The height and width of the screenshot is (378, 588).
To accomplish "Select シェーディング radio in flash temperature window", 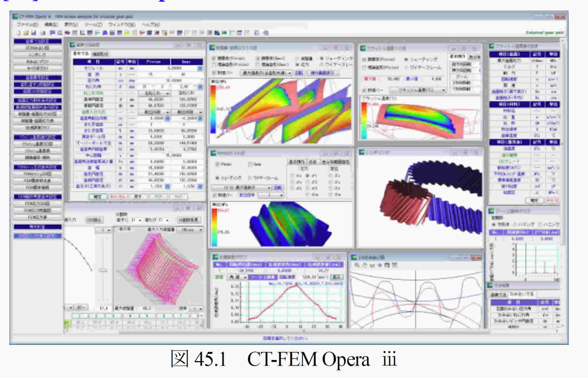I will click(406, 59).
